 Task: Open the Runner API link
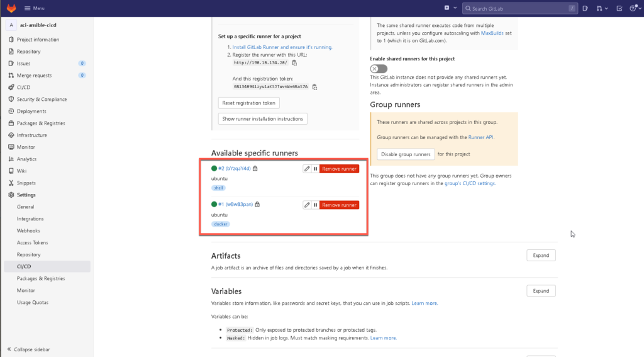480,137
